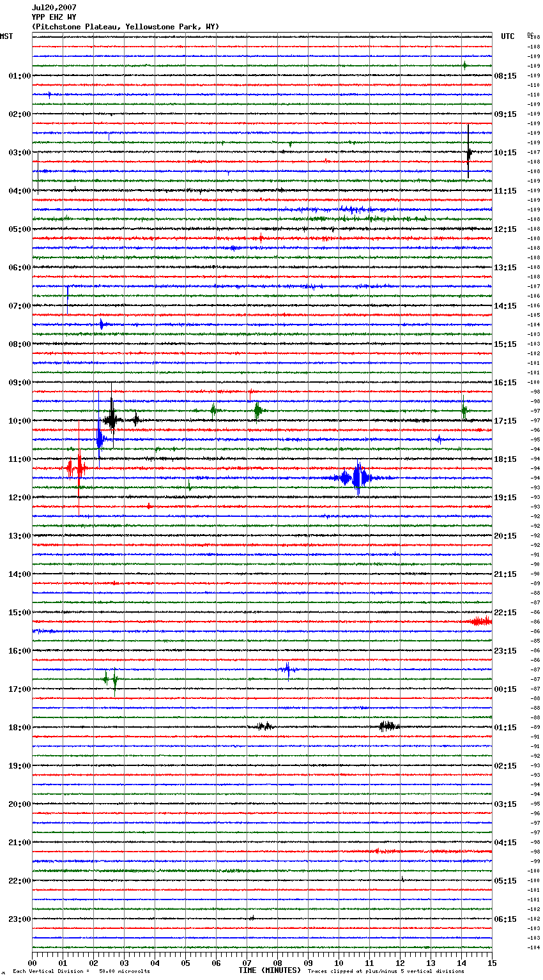The width and height of the screenshot is (543, 980).
Task: Select the 23:00 MST time label
Action: point(20,919)
